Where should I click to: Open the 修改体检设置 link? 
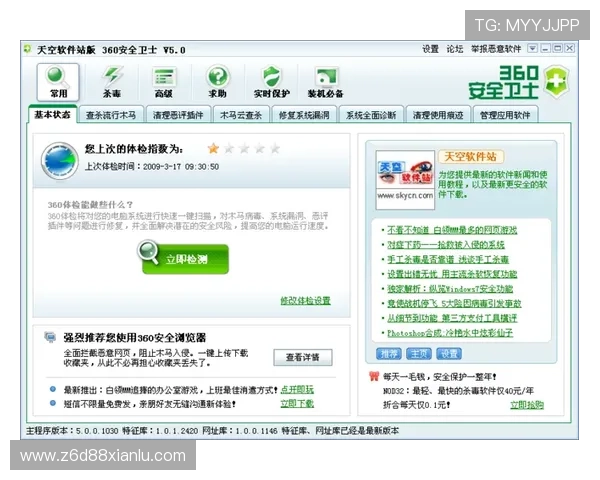tap(305, 300)
